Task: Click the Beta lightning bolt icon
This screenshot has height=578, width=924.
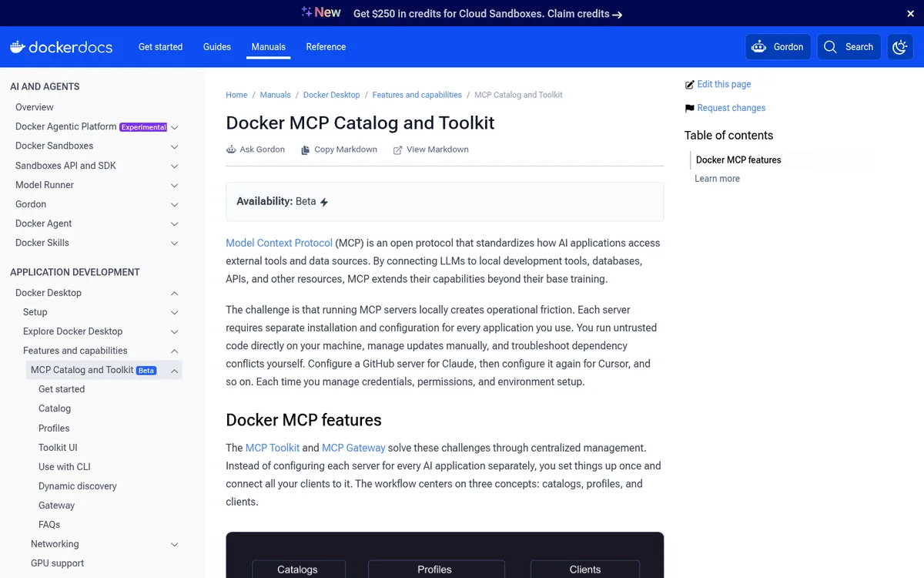Action: [x=324, y=202]
